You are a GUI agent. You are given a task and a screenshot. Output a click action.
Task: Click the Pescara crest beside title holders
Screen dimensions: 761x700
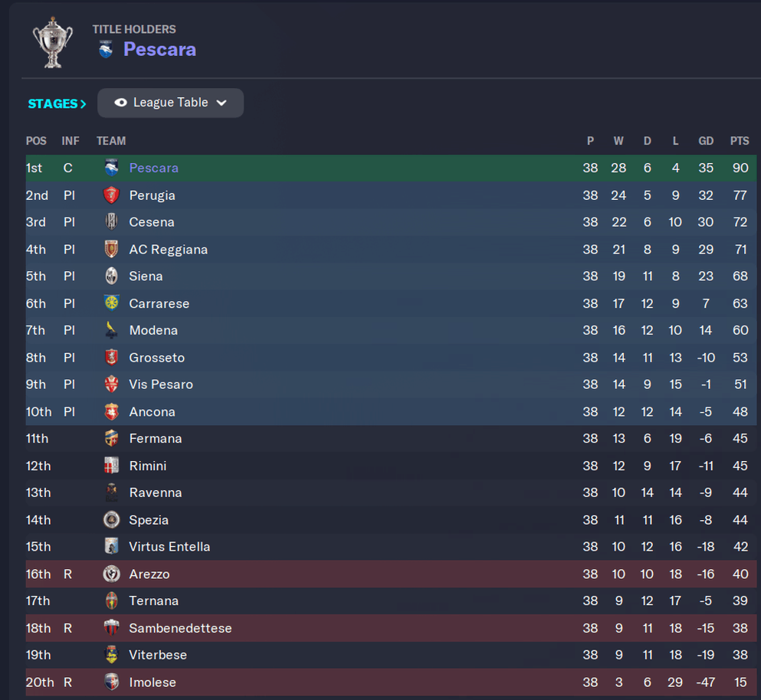[x=106, y=50]
